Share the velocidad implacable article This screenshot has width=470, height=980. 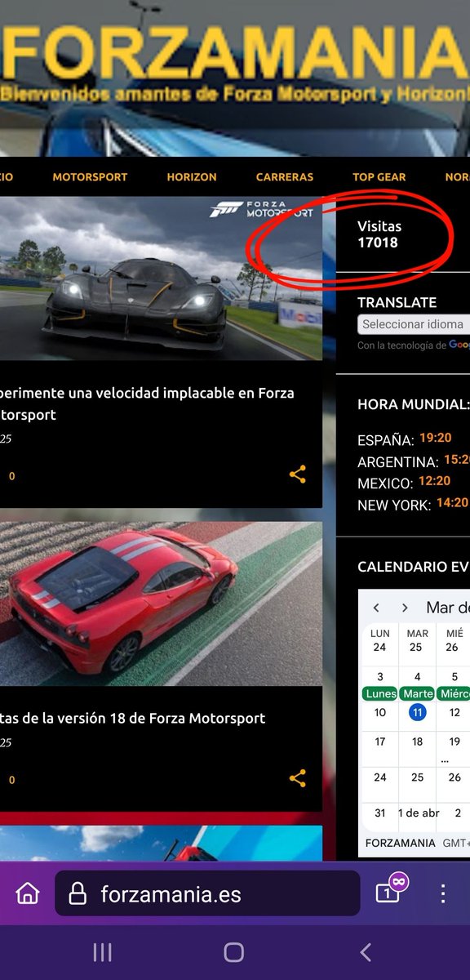coord(298,474)
